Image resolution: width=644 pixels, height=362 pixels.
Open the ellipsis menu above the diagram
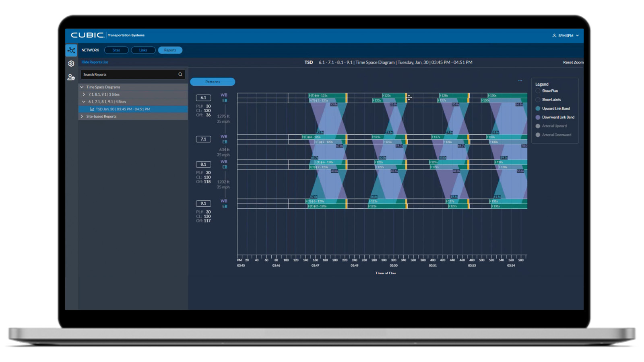pos(520,80)
